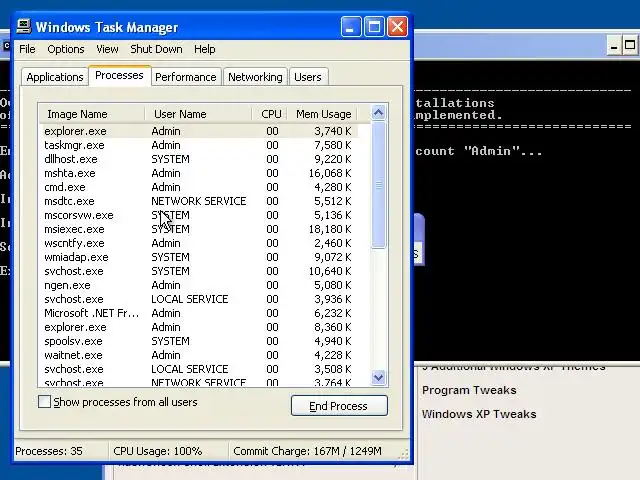Click Program Tweaks in background window
Image resolution: width=640 pixels, height=480 pixels.
pos(469,390)
